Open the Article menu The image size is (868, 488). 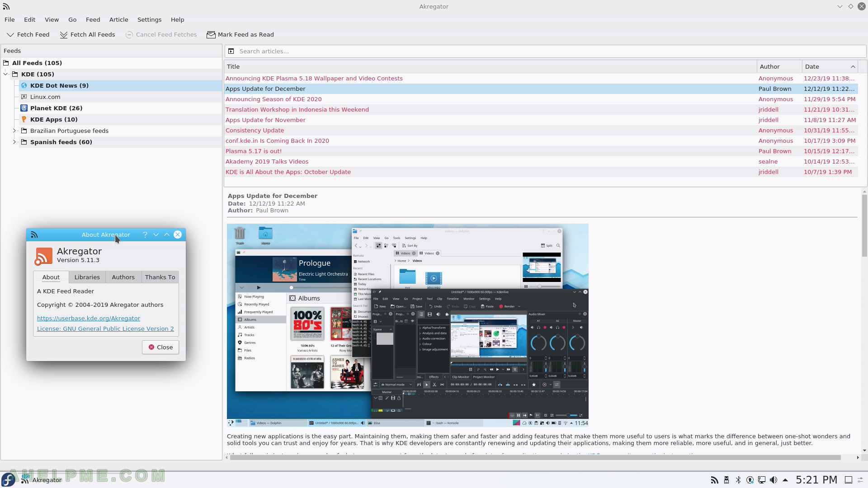119,19
